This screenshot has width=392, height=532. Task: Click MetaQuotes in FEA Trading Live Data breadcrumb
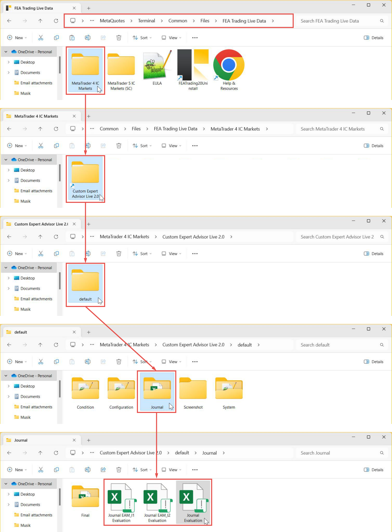[x=112, y=21]
